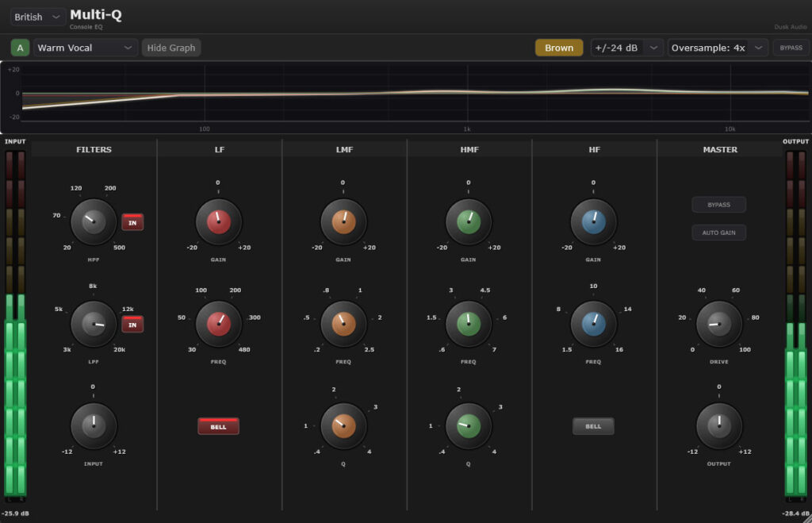Open the +/-24 dB range dropdown
812x523 pixels.
click(626, 48)
